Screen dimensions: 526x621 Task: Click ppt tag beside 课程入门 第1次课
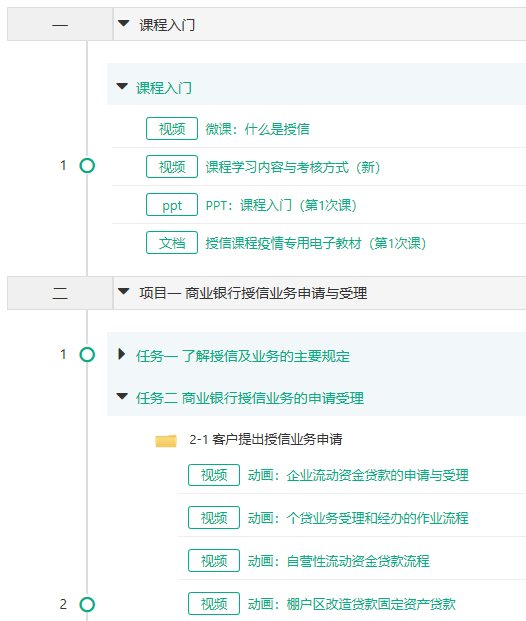pos(172,205)
